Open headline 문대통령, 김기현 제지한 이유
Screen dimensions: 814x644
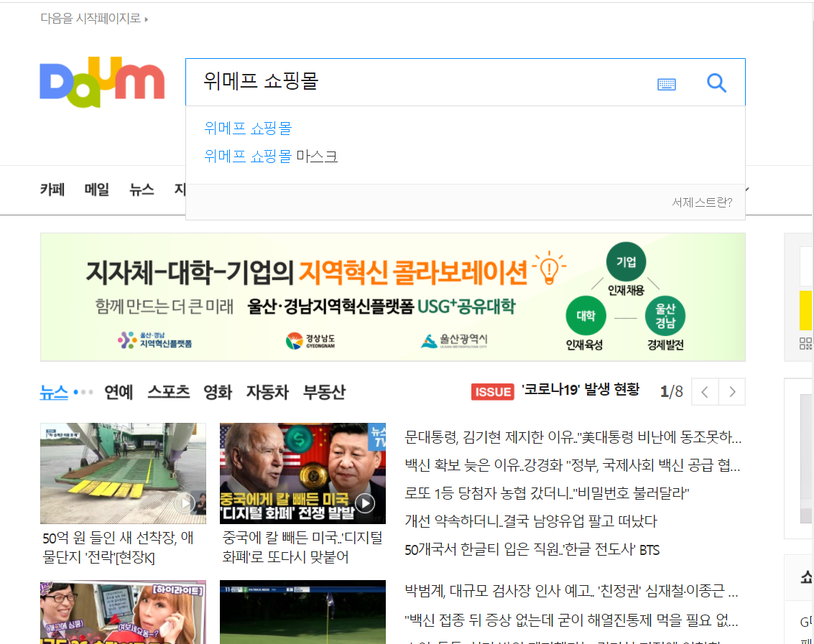tap(573, 437)
